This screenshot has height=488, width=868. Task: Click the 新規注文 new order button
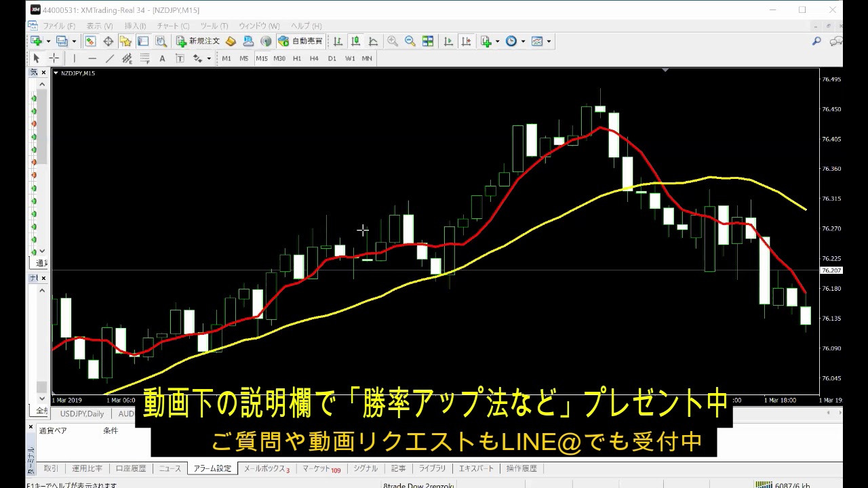click(x=198, y=41)
